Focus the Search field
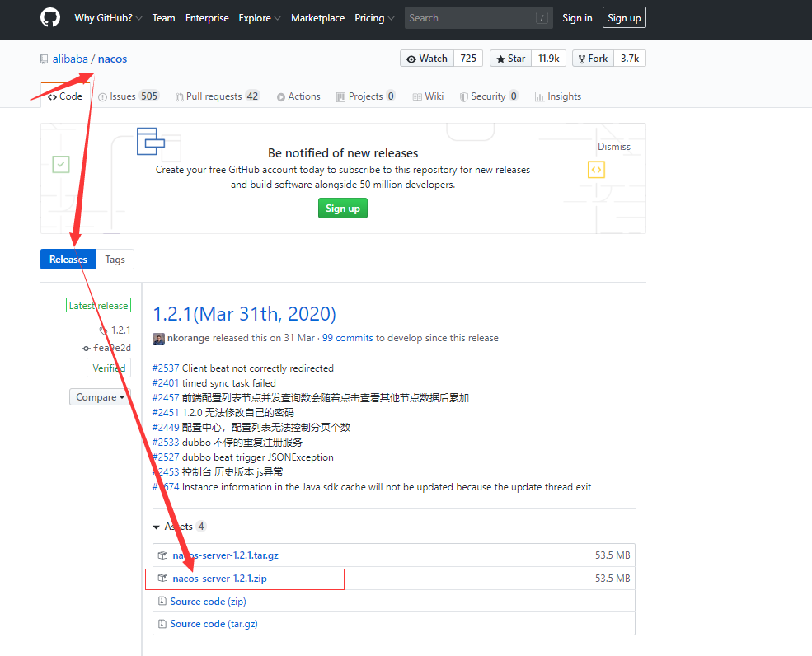Screen dimensions: 812x656 pos(478,18)
